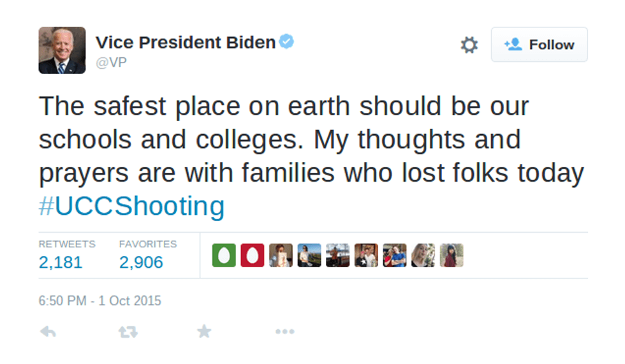Follow Vice President Biden
This screenshot has height=364, width=625.
pyautogui.click(x=539, y=45)
